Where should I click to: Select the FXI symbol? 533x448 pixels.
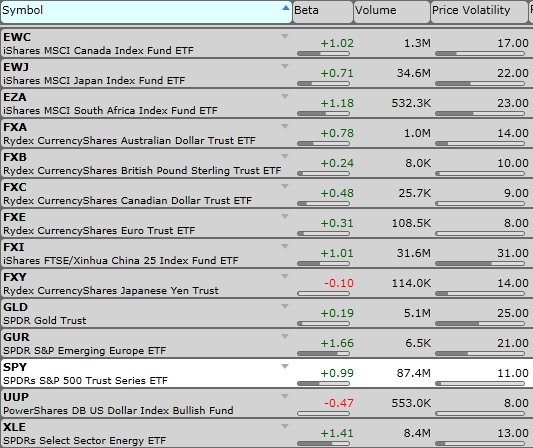click(14, 247)
